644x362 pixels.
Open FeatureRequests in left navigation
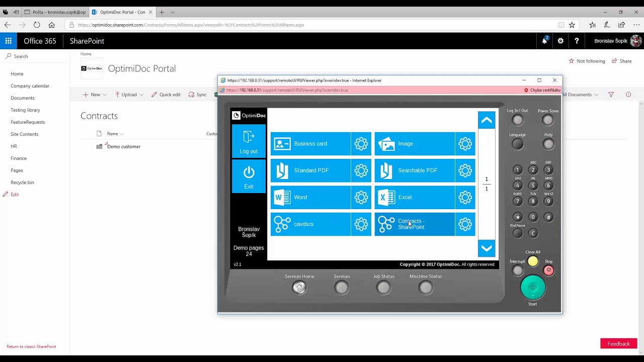(x=28, y=122)
